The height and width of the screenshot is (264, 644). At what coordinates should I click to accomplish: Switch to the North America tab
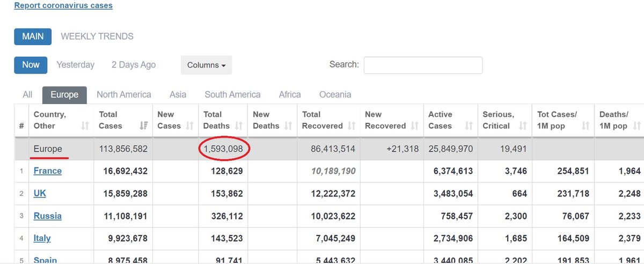coord(124,94)
